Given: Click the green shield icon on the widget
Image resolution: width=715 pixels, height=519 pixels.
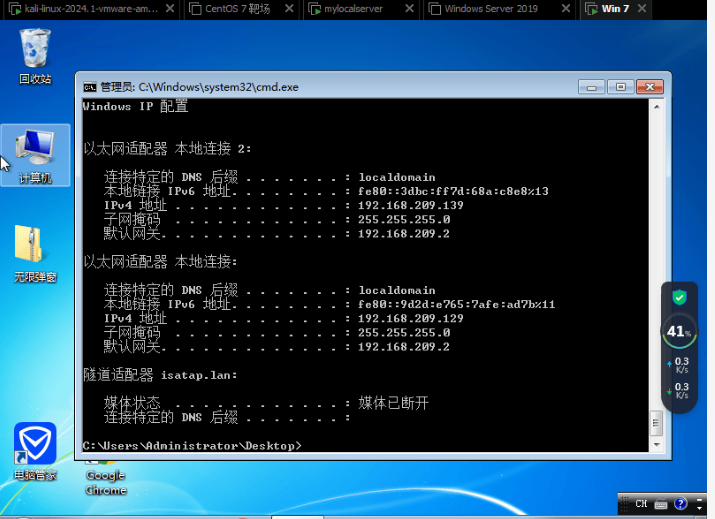Looking at the screenshot, I should 680,297.
